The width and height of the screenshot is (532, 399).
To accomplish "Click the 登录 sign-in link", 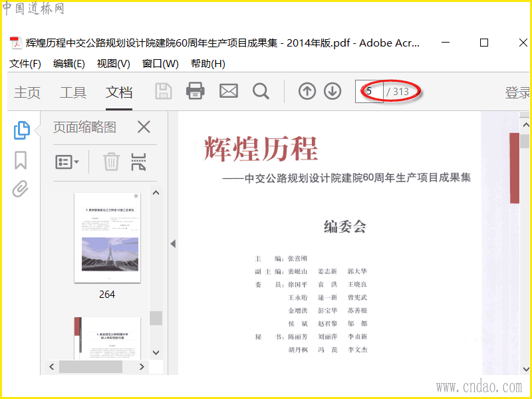I will [517, 92].
